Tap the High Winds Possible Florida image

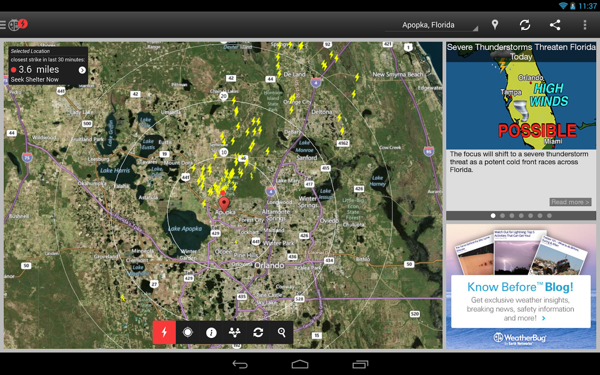tap(521, 96)
